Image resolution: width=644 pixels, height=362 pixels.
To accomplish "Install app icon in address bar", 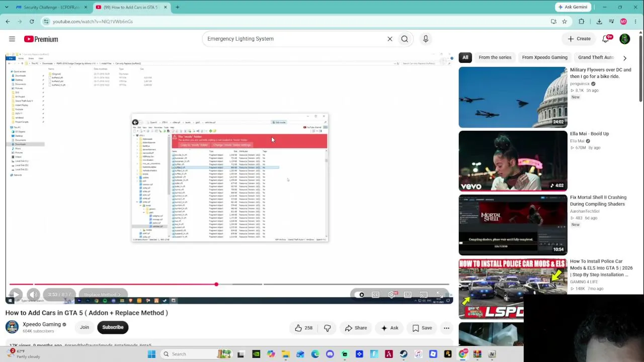I will coord(553,22).
